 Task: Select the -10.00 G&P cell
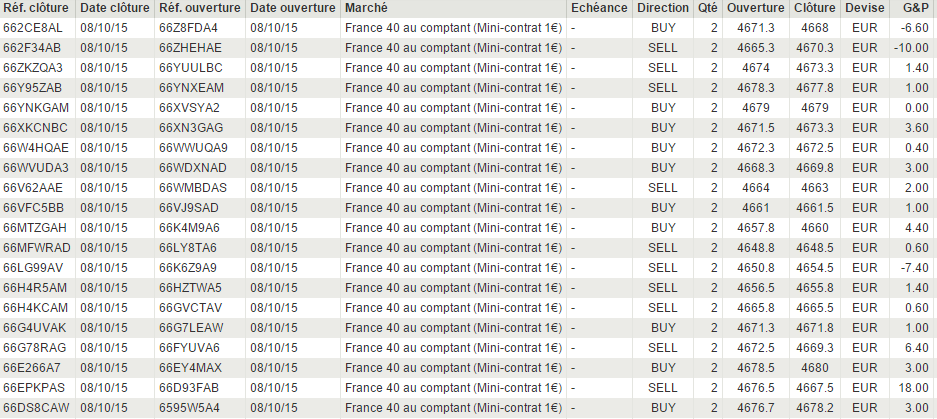pos(911,48)
